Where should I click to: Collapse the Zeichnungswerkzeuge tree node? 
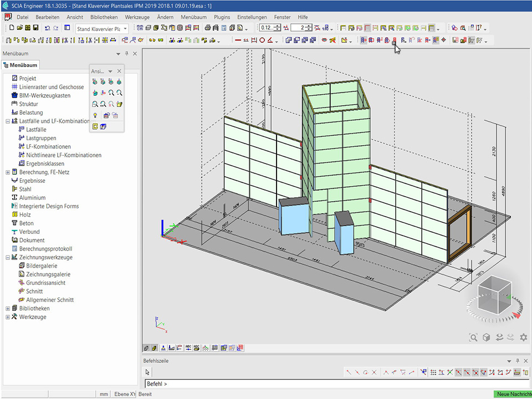(8, 258)
